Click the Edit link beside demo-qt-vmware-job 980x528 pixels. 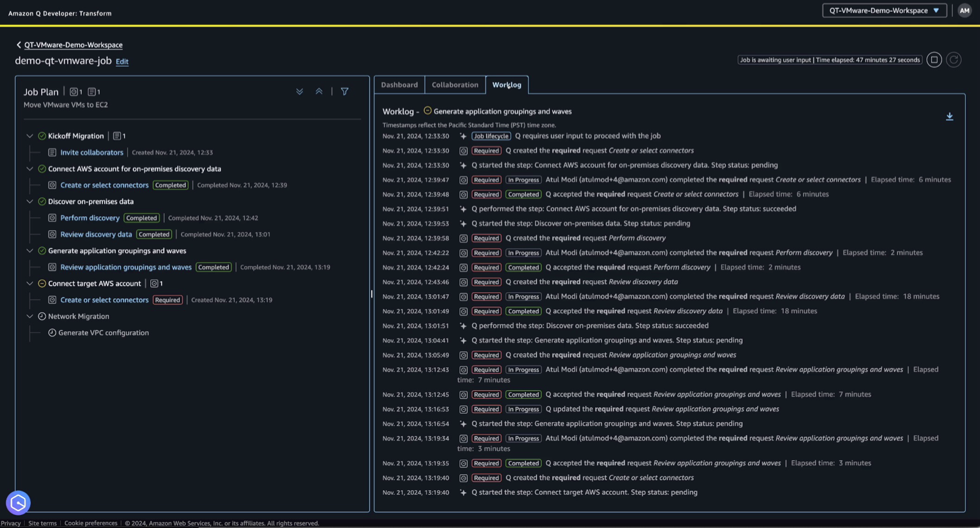click(122, 61)
